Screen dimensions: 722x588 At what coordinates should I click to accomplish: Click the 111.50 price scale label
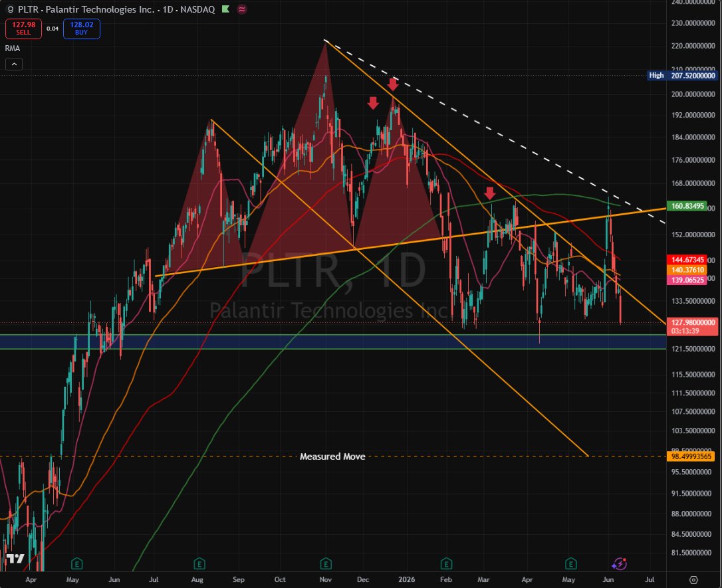[693, 393]
